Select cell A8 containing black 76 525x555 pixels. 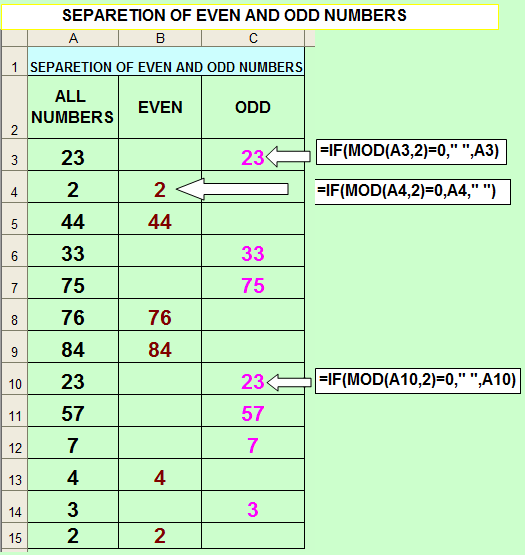(73, 315)
